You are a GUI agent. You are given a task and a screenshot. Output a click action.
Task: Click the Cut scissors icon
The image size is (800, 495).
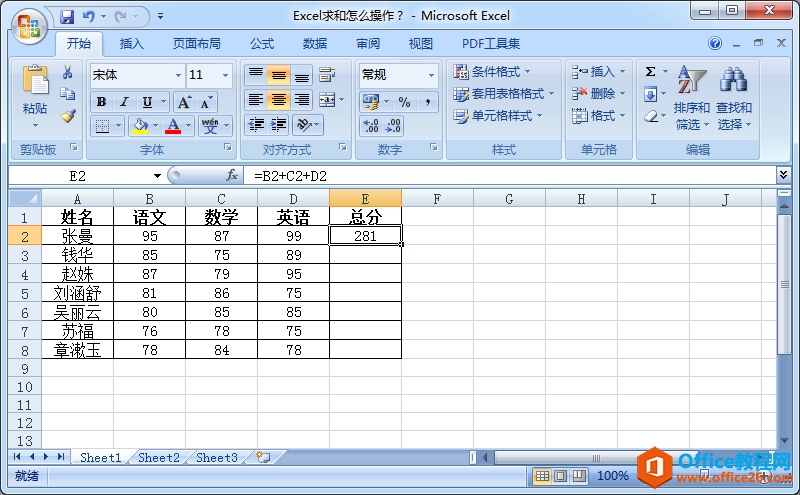coord(68,73)
